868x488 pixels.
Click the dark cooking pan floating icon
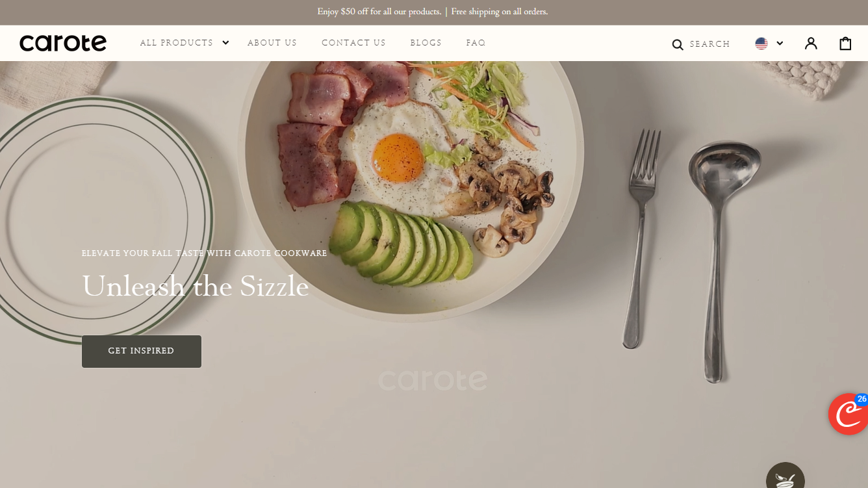click(x=785, y=478)
